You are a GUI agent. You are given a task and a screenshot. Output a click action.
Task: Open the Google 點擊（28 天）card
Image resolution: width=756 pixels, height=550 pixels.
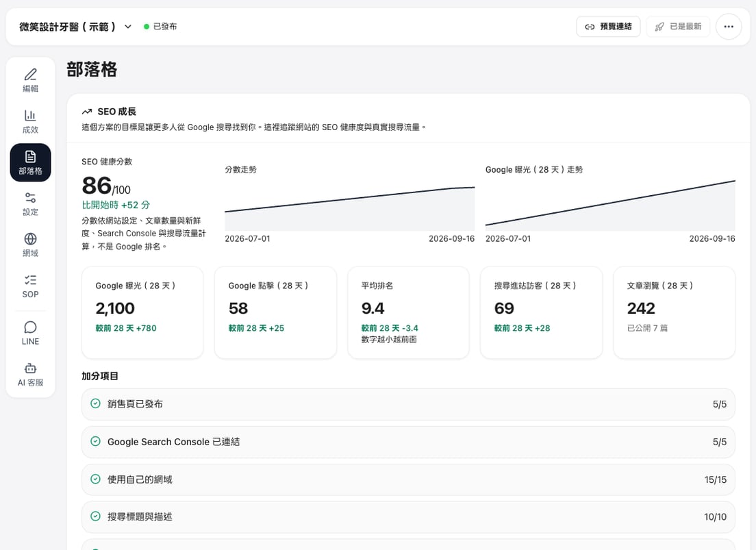pyautogui.click(x=275, y=312)
